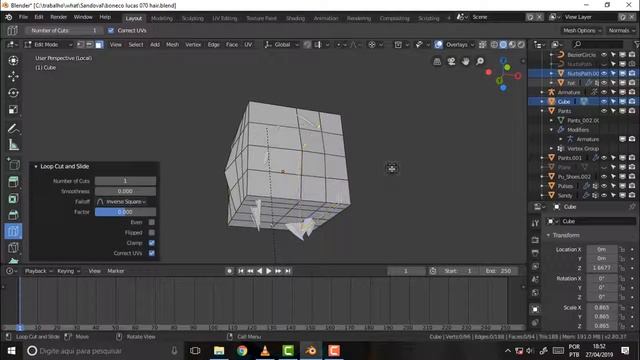Collapse Modifiers under Pants
Screen dimensions: 640x360
pos(551,130)
